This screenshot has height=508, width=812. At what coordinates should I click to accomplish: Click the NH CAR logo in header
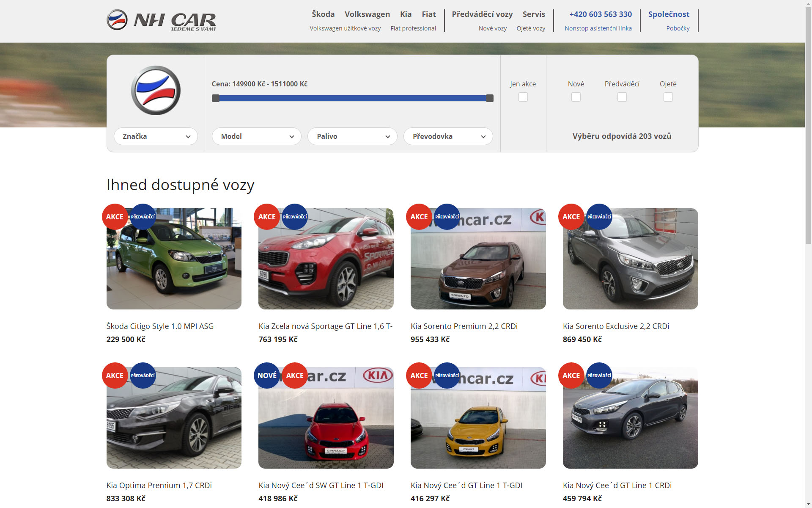161,20
